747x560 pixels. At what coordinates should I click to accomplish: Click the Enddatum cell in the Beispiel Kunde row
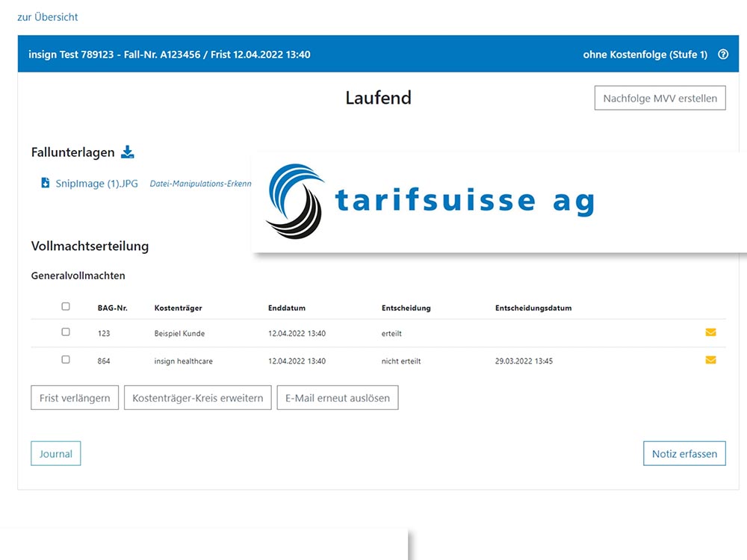click(x=297, y=333)
